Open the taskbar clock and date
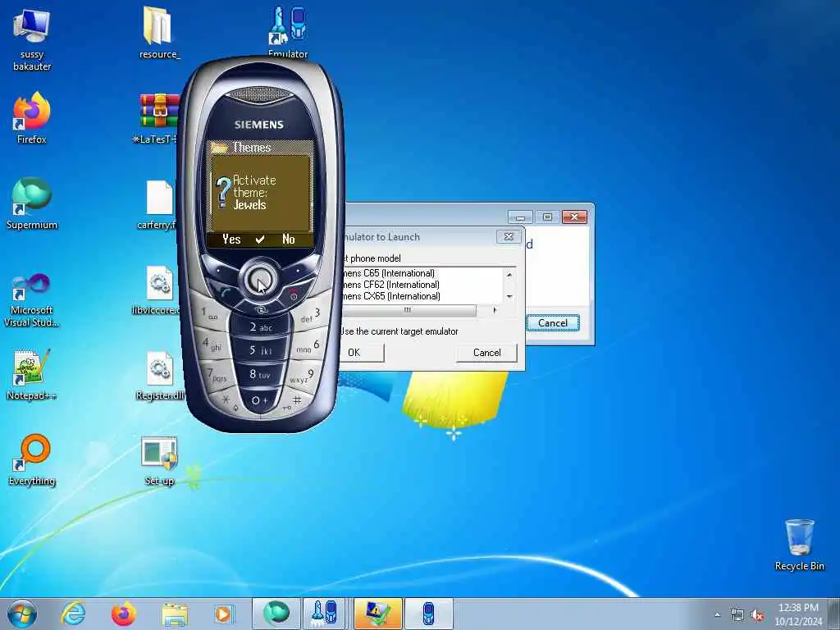This screenshot has width=840, height=630. 798,614
